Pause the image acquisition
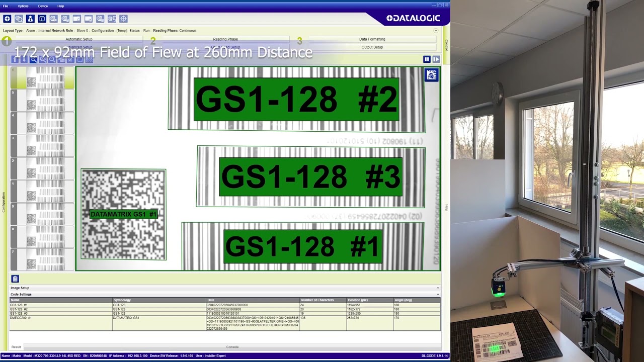644x362 pixels. pyautogui.click(x=427, y=59)
